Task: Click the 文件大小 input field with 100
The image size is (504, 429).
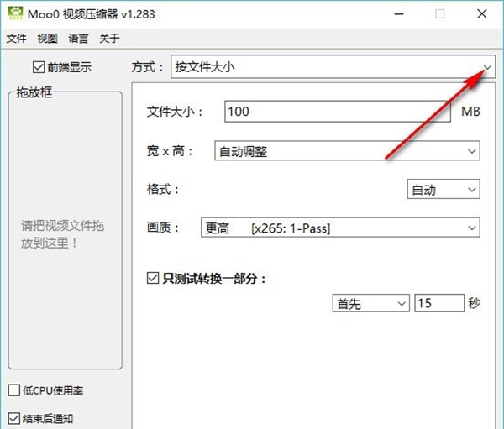Action: coord(338,111)
